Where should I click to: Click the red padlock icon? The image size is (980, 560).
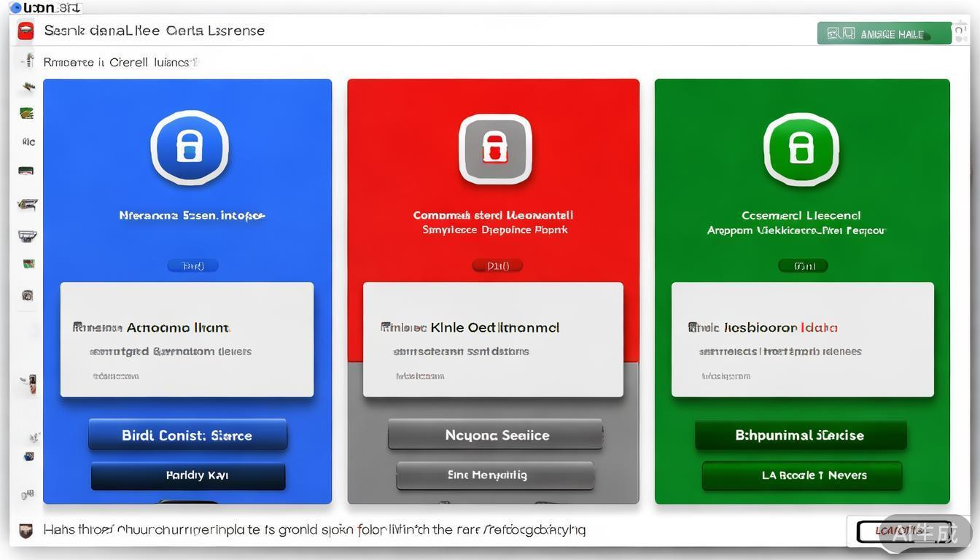tap(494, 148)
